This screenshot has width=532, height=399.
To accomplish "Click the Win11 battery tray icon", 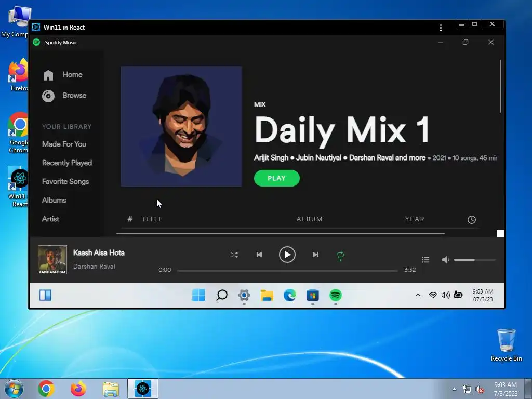I will [x=458, y=295].
